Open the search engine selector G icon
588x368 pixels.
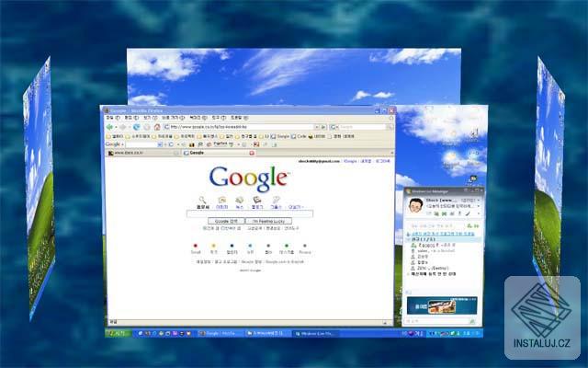[x=334, y=127]
